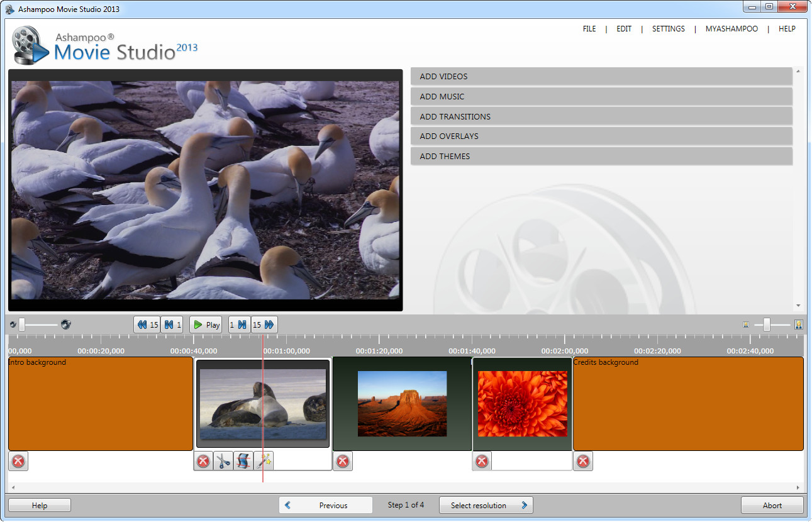
Task: Continue to Select resolution
Action: tap(486, 505)
